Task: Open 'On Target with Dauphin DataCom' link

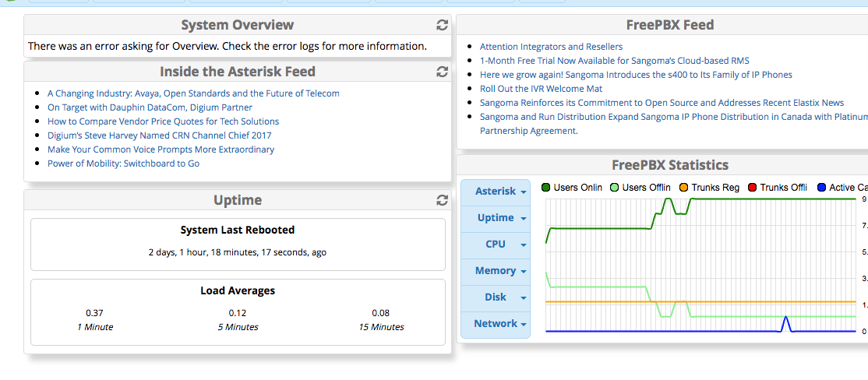Action: click(x=150, y=107)
